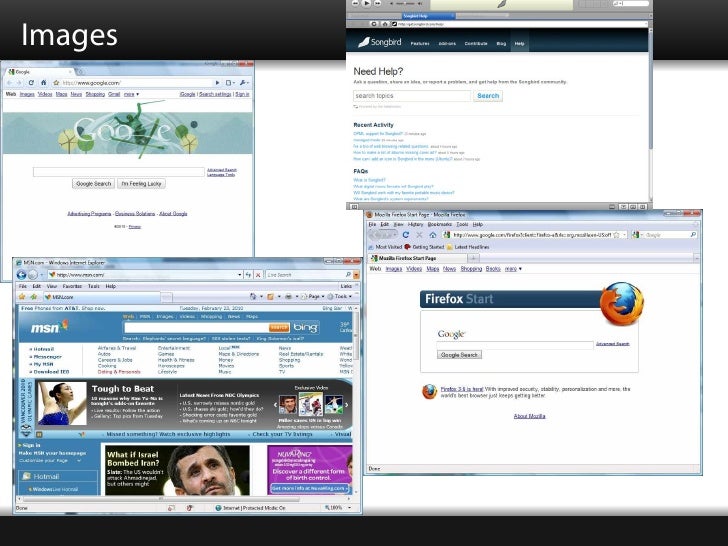Click the Sign in link in Chrome window
The image size is (728, 546).
click(x=242, y=94)
